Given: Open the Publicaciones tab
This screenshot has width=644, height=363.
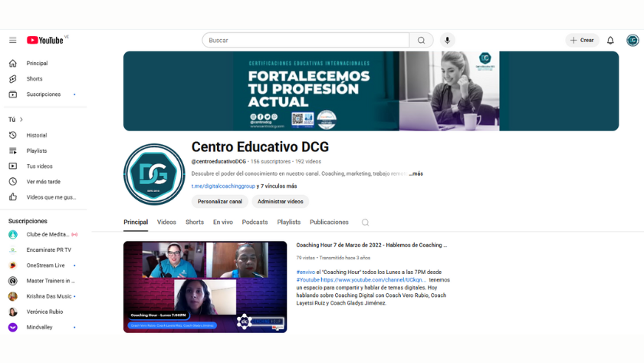Looking at the screenshot, I should pyautogui.click(x=329, y=222).
